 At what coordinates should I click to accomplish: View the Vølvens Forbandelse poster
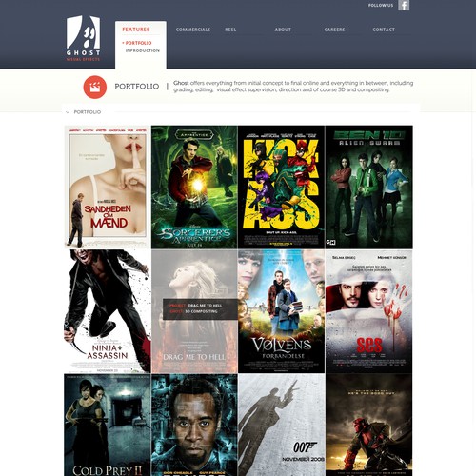point(281,311)
